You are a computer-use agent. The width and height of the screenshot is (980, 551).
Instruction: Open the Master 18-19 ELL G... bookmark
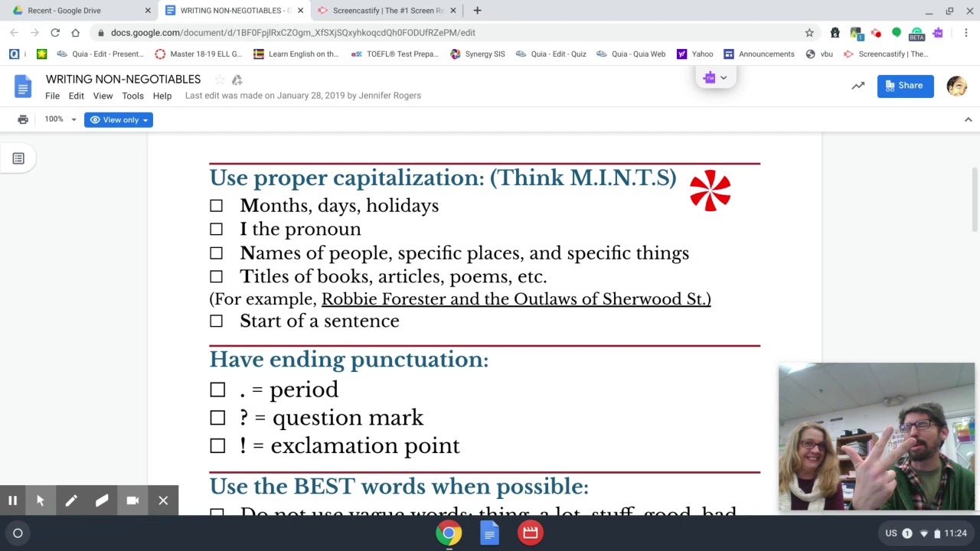[x=198, y=54]
